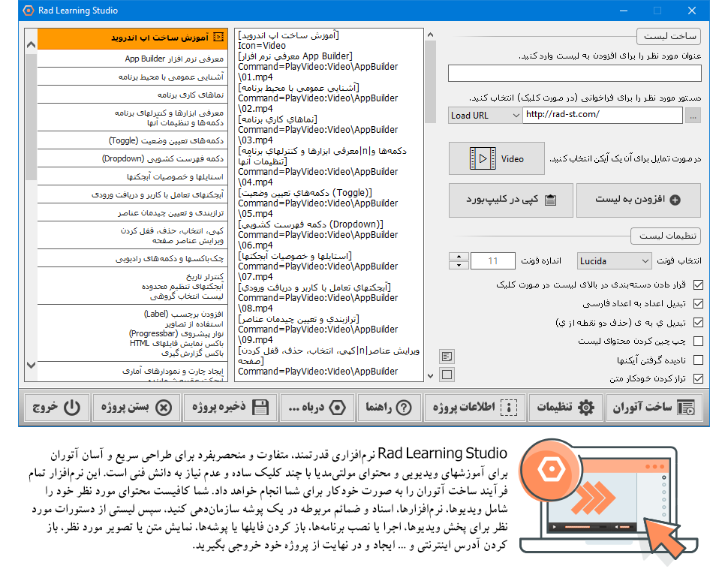Open the Lucida font dropdown
728x572 pixels.
coord(614,261)
